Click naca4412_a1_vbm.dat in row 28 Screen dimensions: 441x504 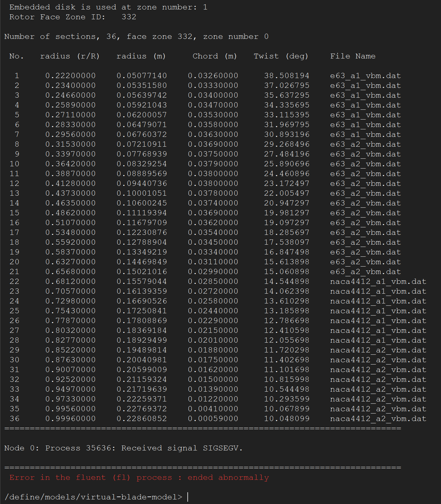coord(378,340)
